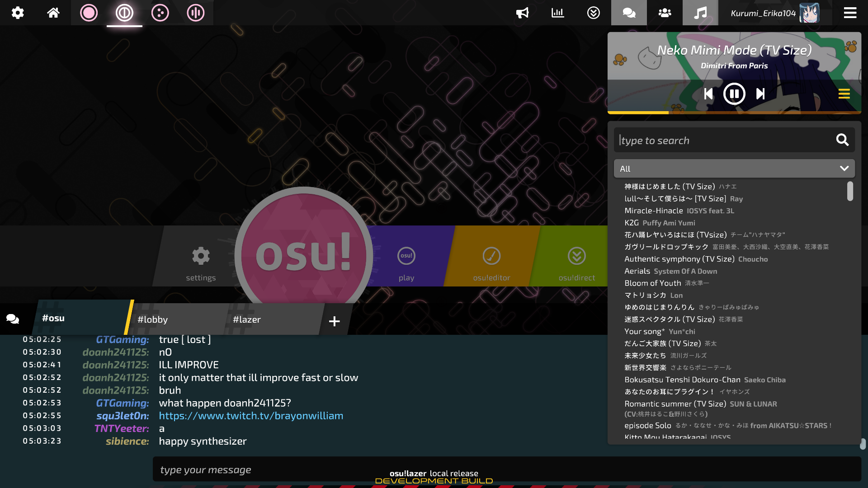Focus the type your message field

coord(506,469)
